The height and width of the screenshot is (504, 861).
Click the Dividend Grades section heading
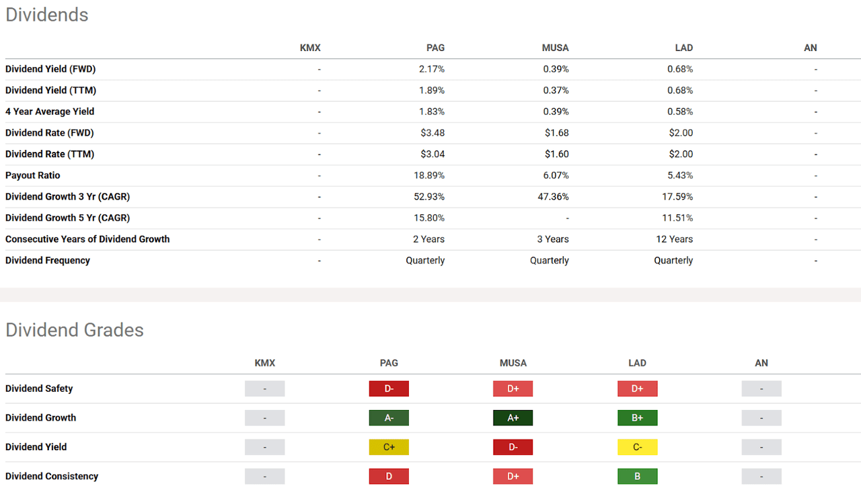point(75,329)
